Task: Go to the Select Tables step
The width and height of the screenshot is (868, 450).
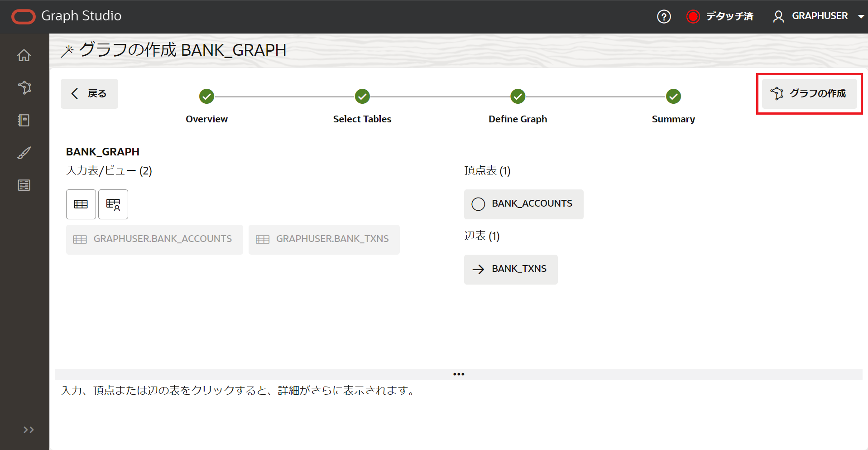Action: coord(362,97)
